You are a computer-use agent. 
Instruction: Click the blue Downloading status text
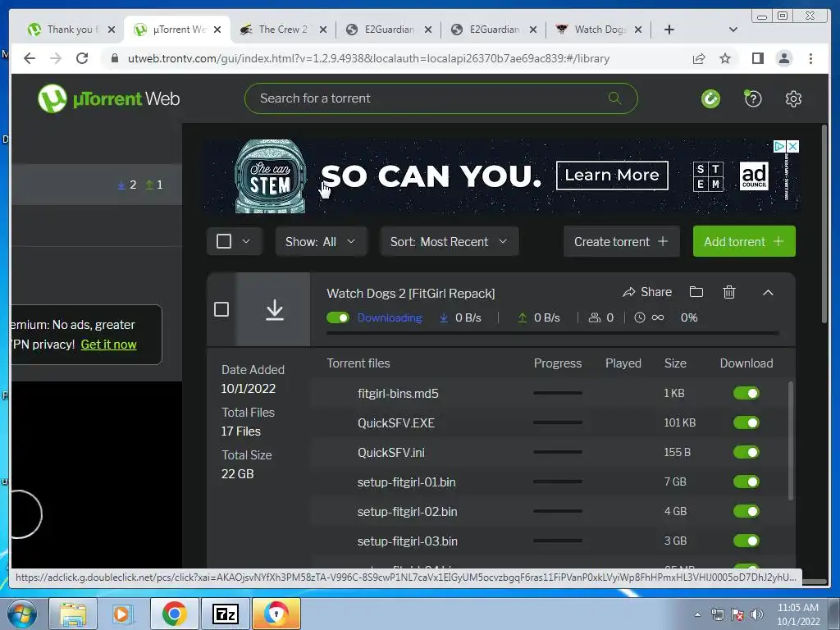390,317
